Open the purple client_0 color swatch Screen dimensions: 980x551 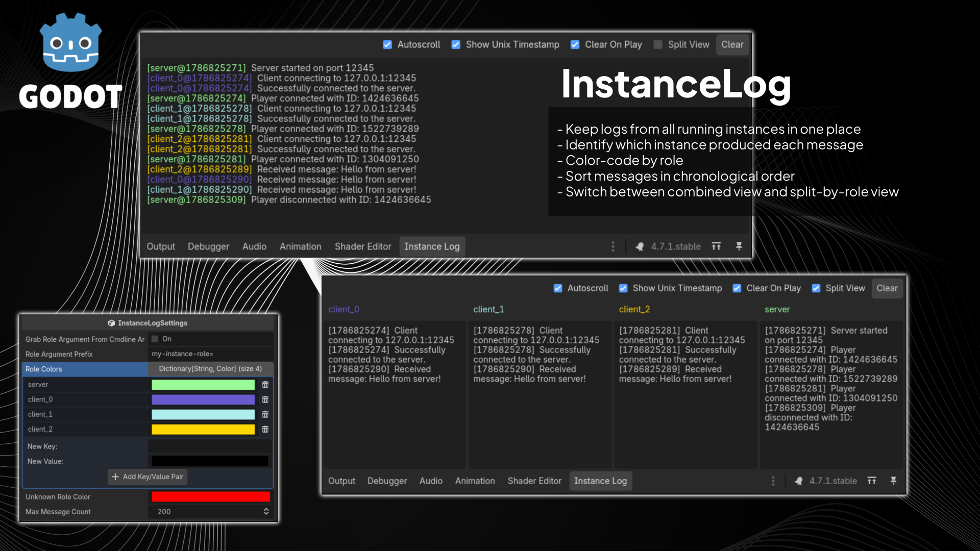pyautogui.click(x=203, y=399)
